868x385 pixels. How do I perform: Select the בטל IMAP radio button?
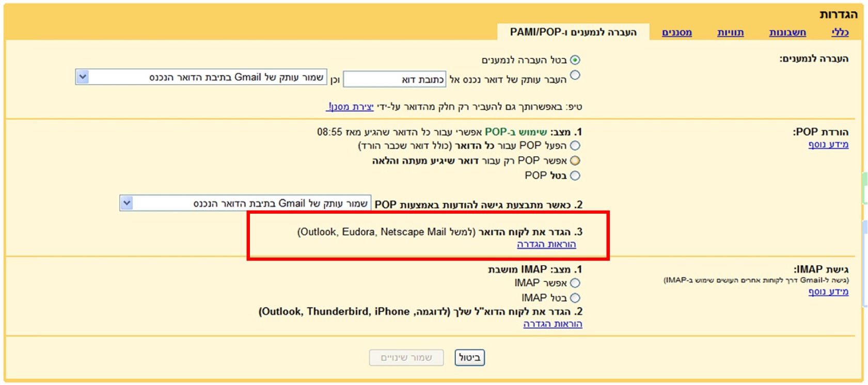coord(575,298)
